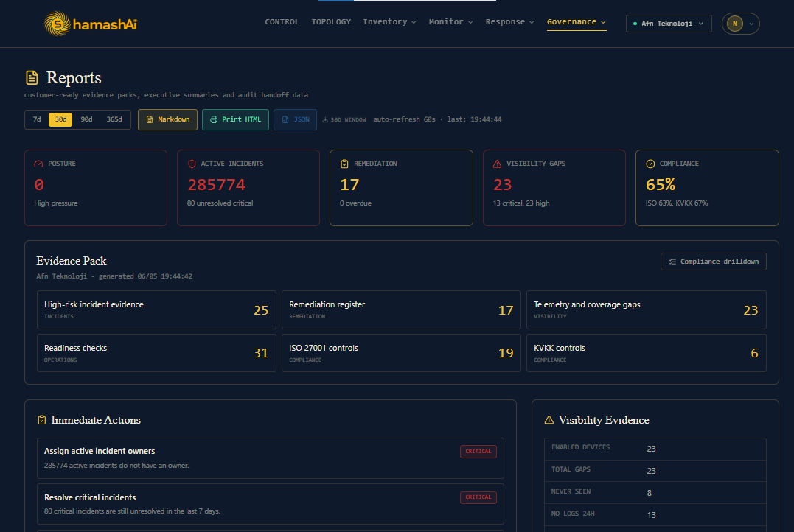Open the Remediation register tile

point(401,309)
